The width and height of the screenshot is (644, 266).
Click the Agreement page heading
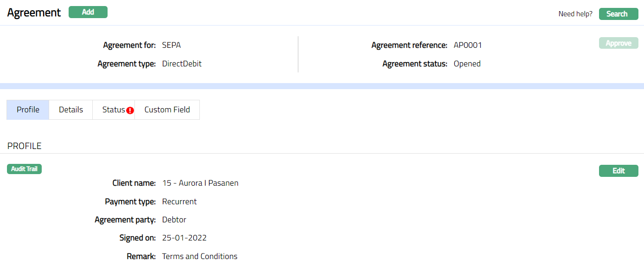pyautogui.click(x=34, y=13)
